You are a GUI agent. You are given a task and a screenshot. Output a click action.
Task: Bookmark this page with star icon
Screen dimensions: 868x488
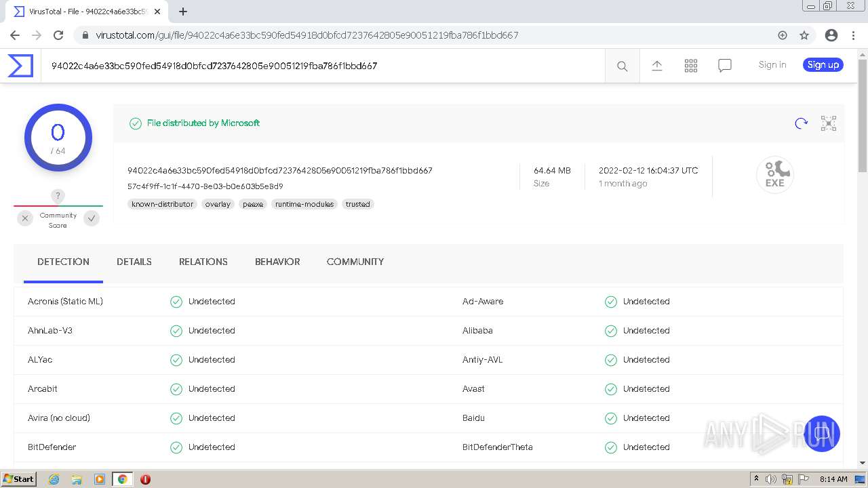[x=804, y=35]
